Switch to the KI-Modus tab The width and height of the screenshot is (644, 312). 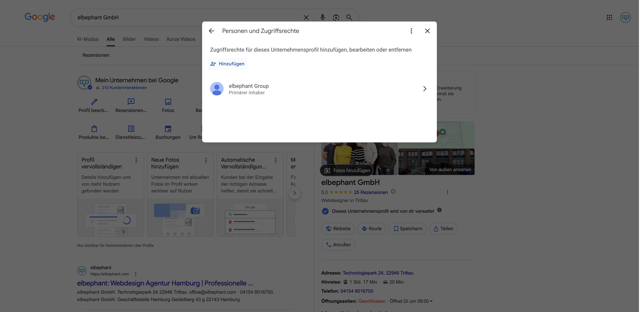[88, 39]
